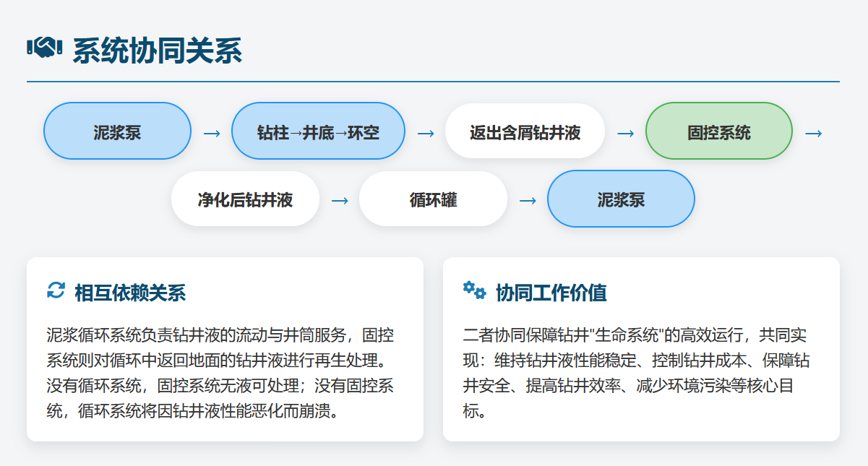This screenshot has width=868, height=466.
Task: Click the 相互依赖关系 card heading
Action: (x=130, y=293)
